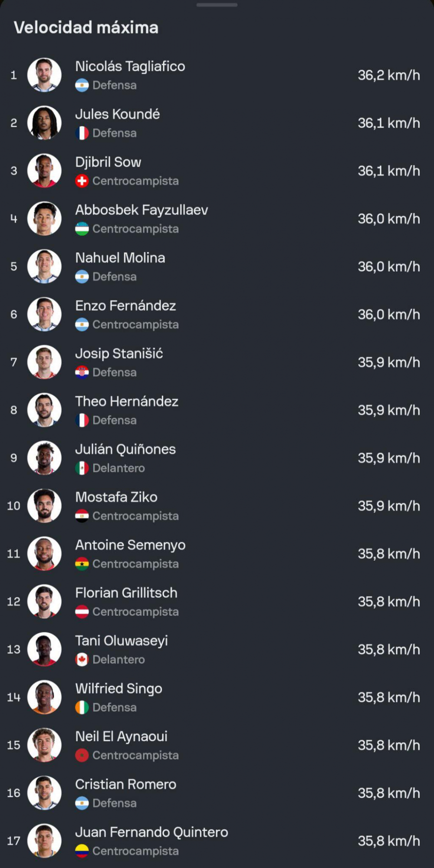Open Enzo Fernández's player entry
The image size is (434, 868).
point(217,314)
